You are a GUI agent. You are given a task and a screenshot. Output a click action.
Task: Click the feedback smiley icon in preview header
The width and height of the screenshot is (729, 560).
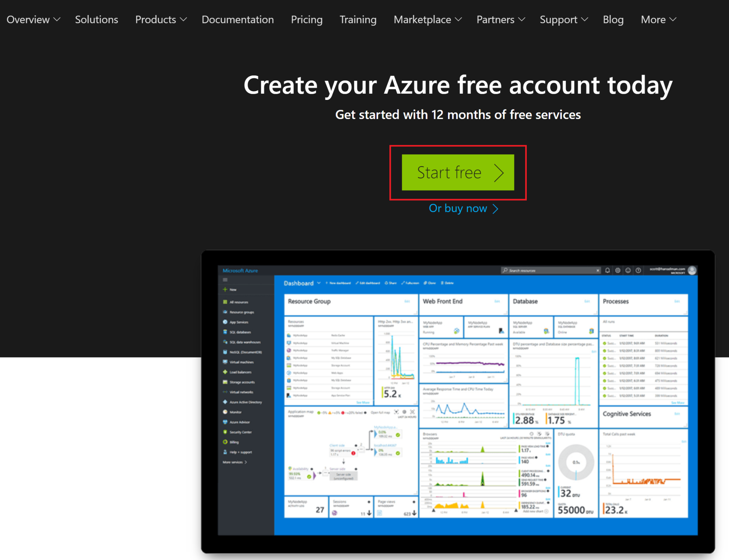[x=628, y=270]
